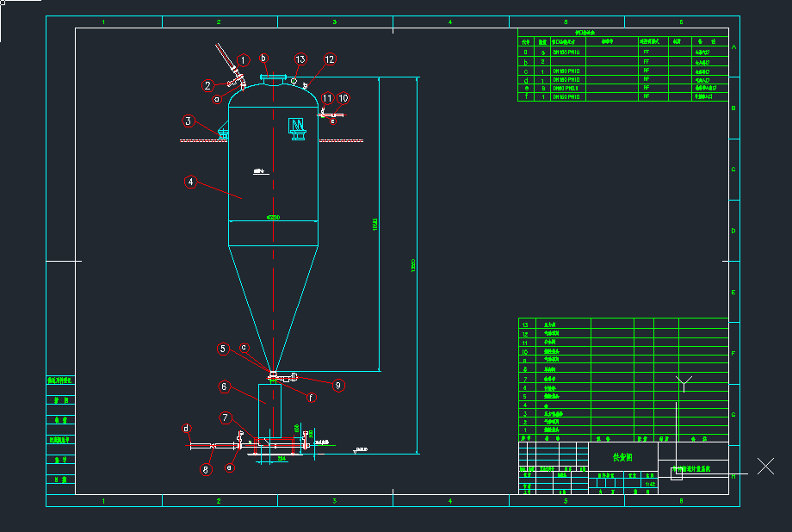Click the white X marker outside the frame
The height and width of the screenshot is (532, 792).
[765, 467]
